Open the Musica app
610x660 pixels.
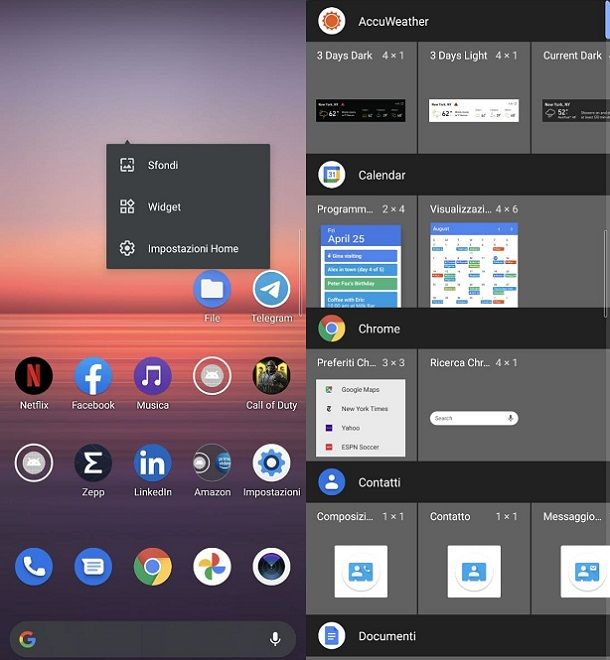pyautogui.click(x=152, y=375)
